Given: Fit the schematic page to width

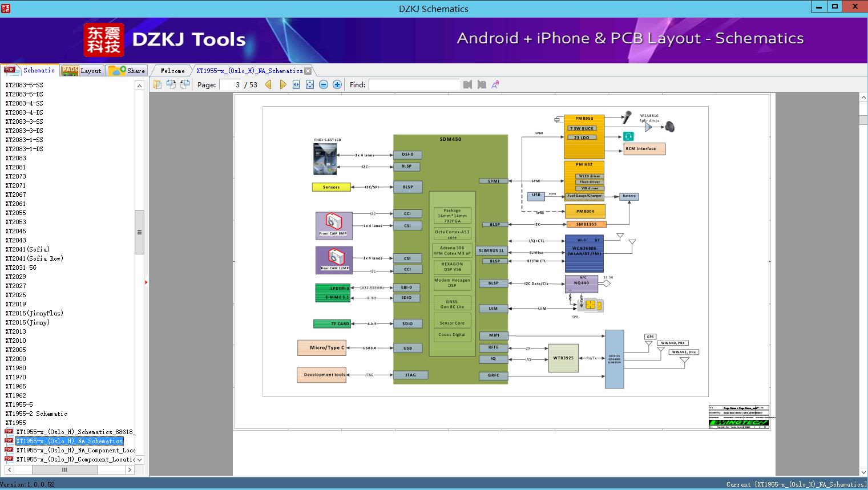Looking at the screenshot, I should coord(296,84).
